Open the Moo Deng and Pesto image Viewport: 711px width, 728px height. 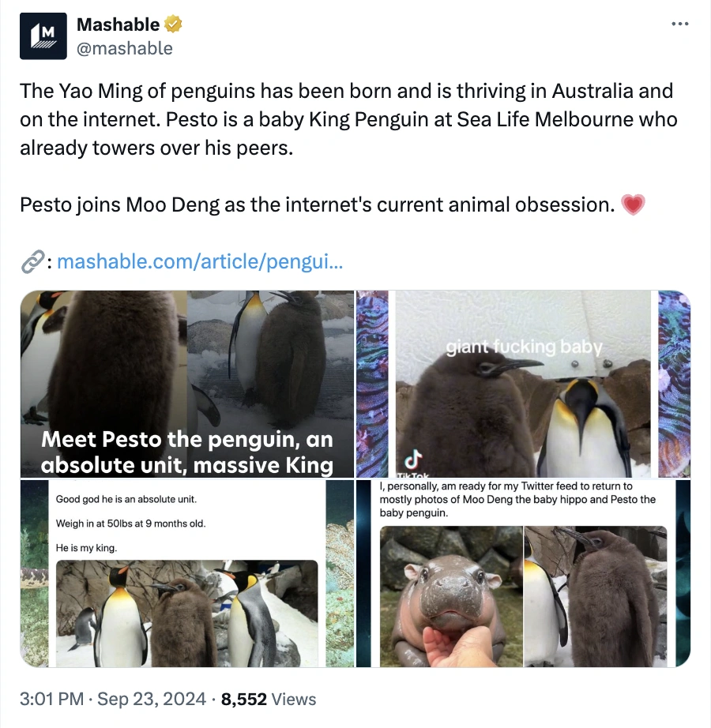524,573
